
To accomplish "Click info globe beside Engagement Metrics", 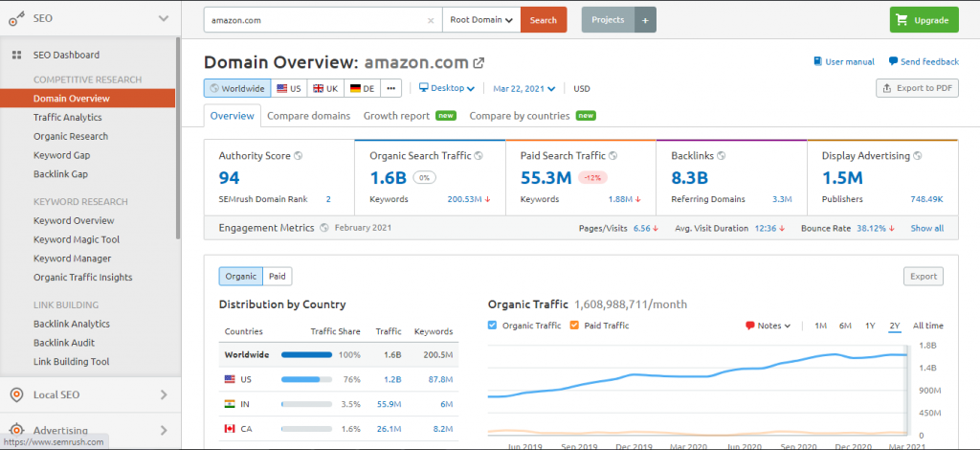I will pos(323,228).
